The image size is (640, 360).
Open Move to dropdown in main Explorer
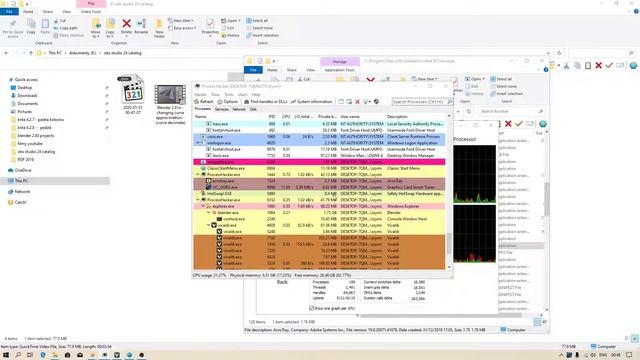coord(96,28)
